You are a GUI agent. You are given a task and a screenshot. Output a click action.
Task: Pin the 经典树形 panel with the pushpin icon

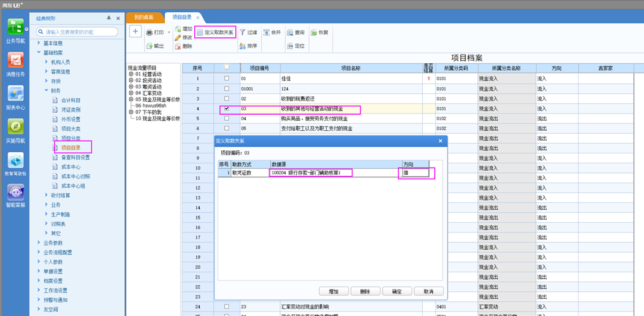109,18
